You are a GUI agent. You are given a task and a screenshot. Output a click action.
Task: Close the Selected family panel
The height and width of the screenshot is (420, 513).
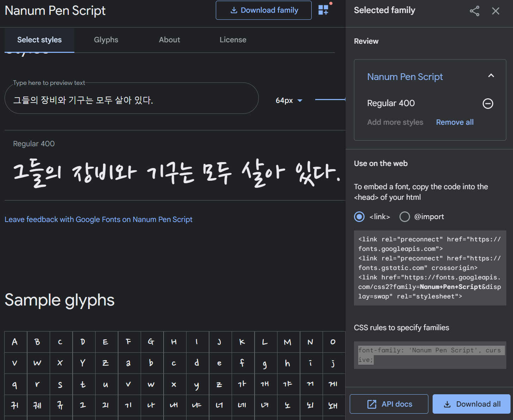pyautogui.click(x=495, y=11)
